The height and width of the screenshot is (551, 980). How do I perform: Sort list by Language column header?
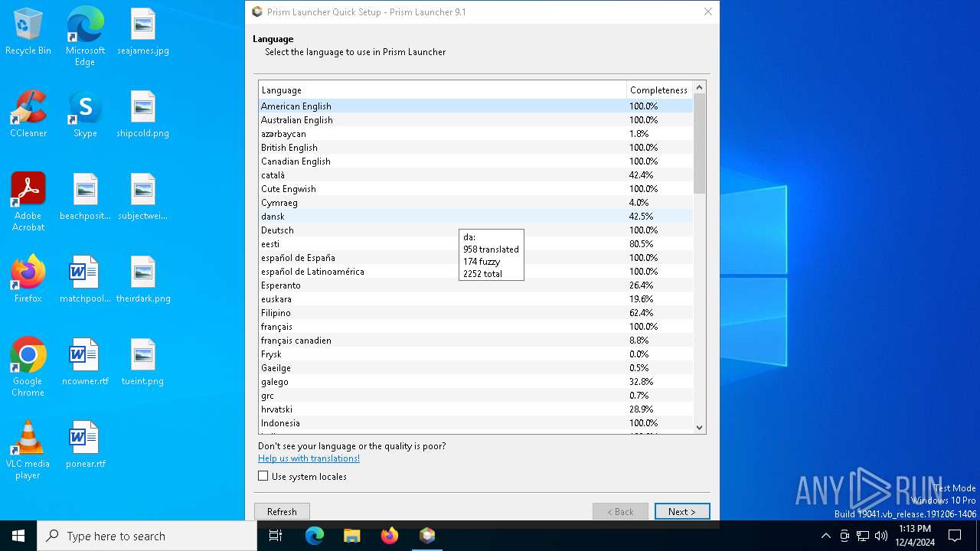tap(443, 90)
